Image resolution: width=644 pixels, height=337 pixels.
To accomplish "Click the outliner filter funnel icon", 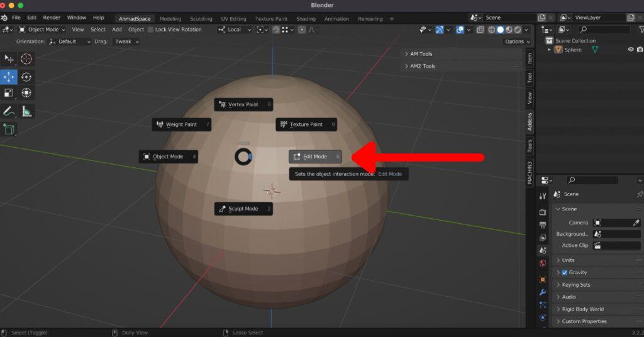I will pos(641,30).
